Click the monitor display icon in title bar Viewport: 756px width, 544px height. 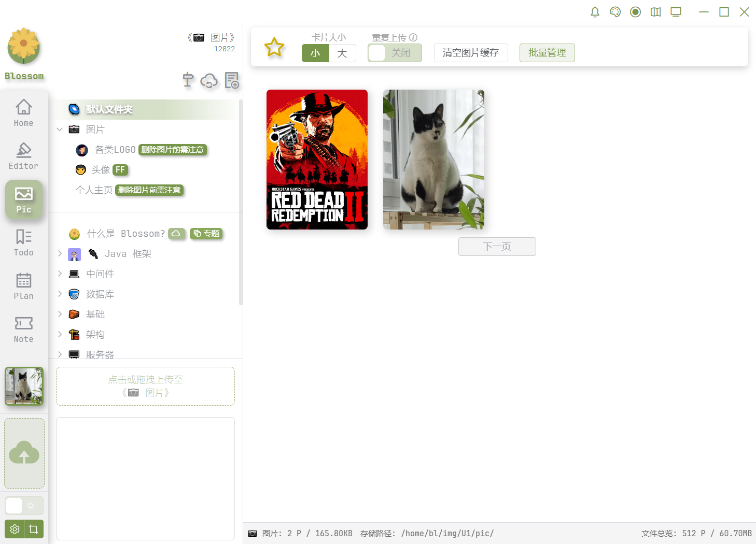click(x=676, y=12)
